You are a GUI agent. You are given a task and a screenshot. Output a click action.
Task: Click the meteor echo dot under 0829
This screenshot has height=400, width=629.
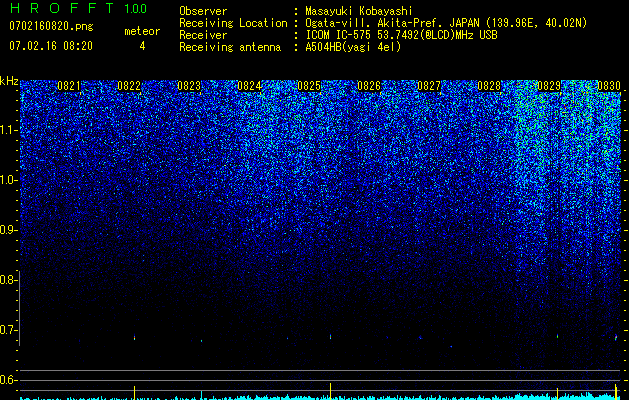coord(557,336)
